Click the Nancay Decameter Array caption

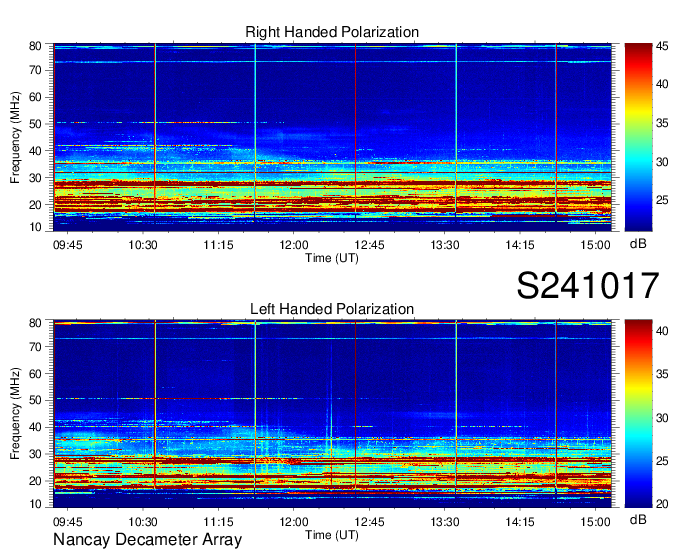(x=147, y=540)
